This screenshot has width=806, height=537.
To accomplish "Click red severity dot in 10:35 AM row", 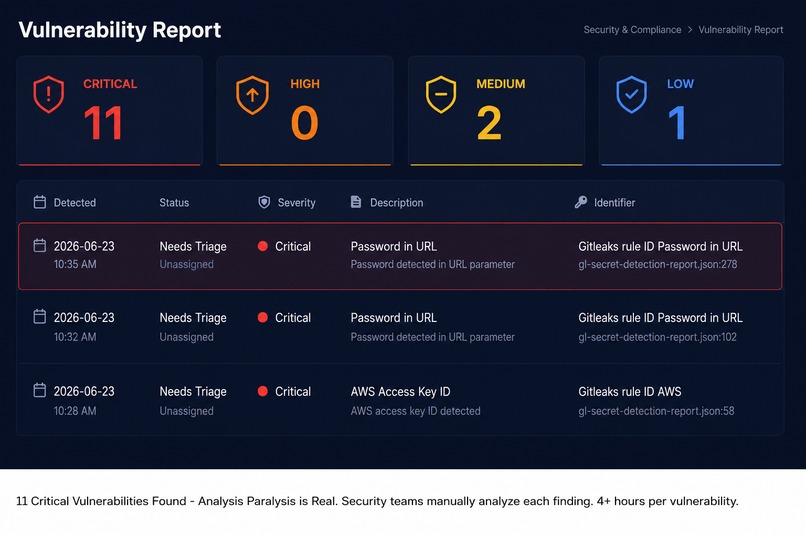I will click(x=263, y=246).
